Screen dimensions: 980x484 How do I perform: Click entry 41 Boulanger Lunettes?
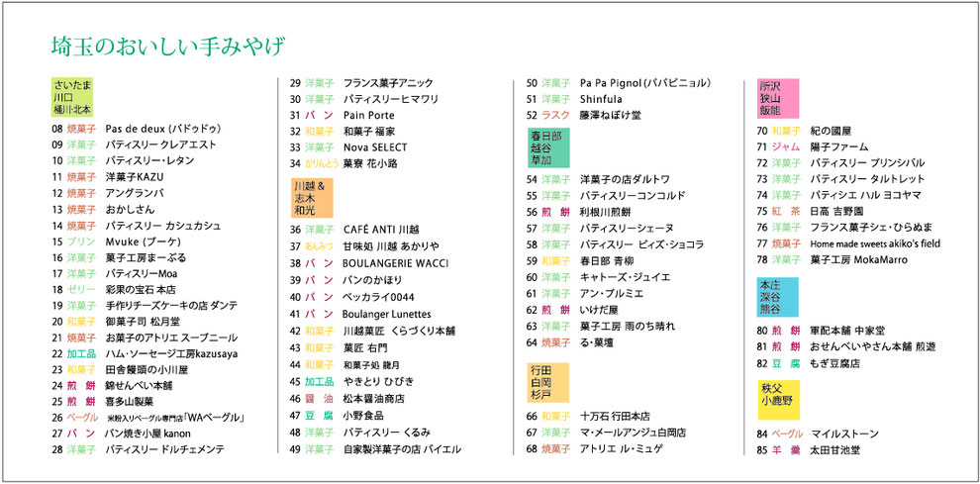point(360,314)
